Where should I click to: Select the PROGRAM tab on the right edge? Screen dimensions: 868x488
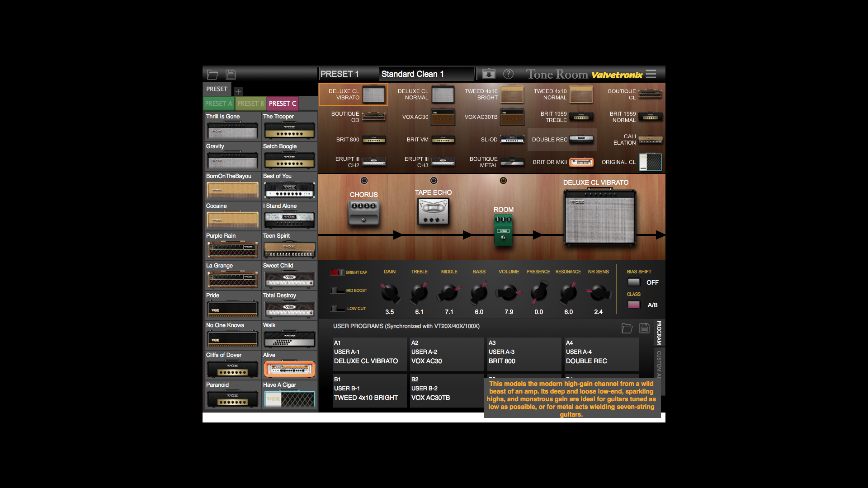659,332
